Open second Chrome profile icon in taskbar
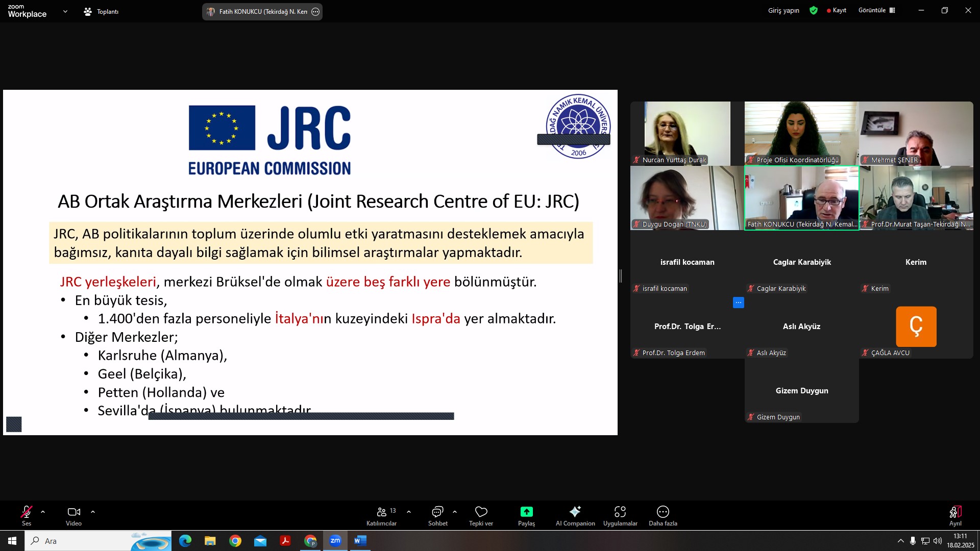The height and width of the screenshot is (551, 980). (x=310, y=541)
